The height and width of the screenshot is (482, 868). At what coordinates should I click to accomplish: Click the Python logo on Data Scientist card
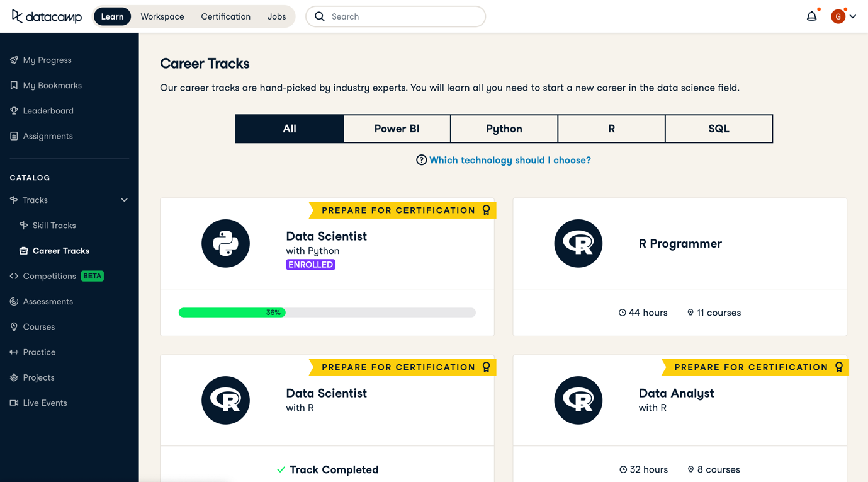[x=225, y=243]
